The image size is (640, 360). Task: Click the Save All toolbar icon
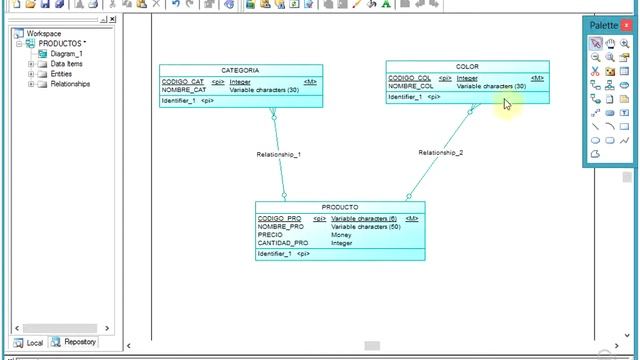pos(60,4)
